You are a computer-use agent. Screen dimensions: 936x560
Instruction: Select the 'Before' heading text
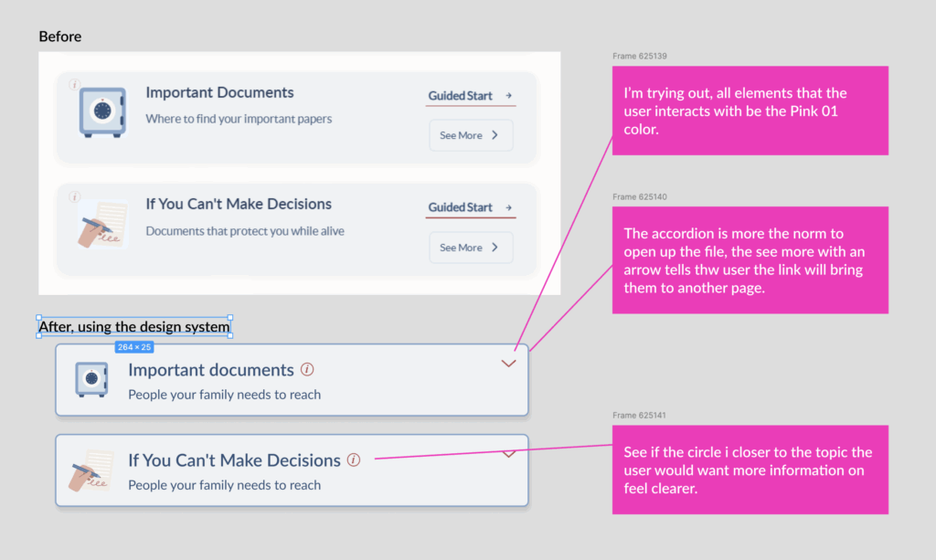pyautogui.click(x=60, y=37)
